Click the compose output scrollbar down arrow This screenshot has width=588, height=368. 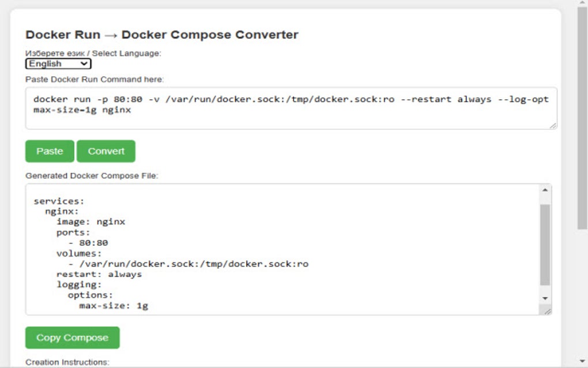click(x=545, y=298)
